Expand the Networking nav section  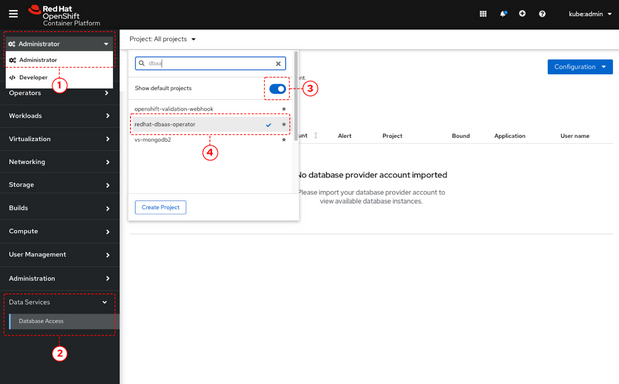click(x=59, y=162)
